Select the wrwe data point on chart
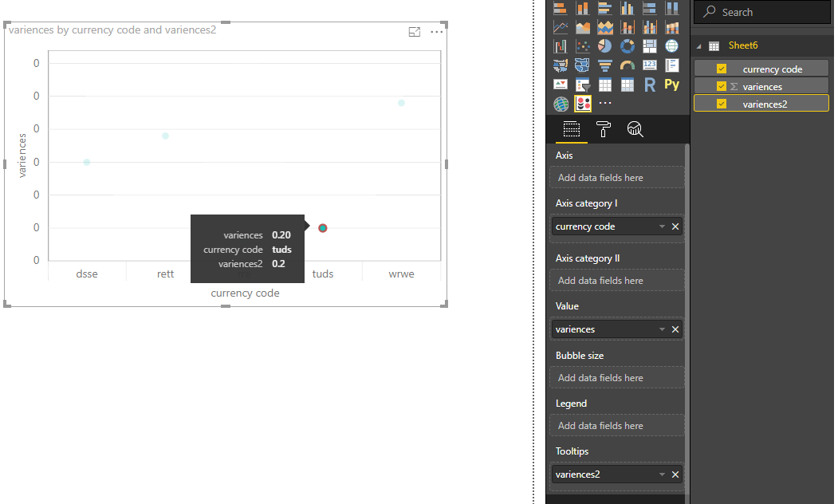Viewport: 838px width, 504px height. pos(401,103)
